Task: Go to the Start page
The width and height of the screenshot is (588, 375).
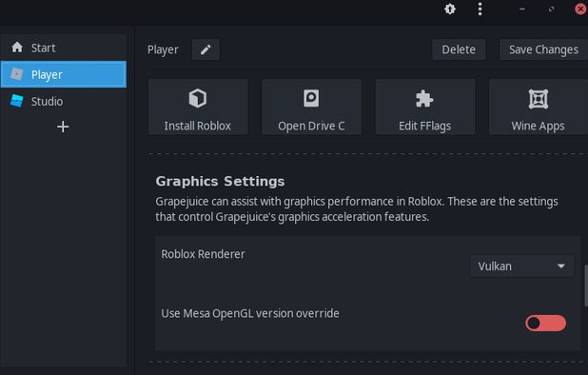Action: [64, 48]
